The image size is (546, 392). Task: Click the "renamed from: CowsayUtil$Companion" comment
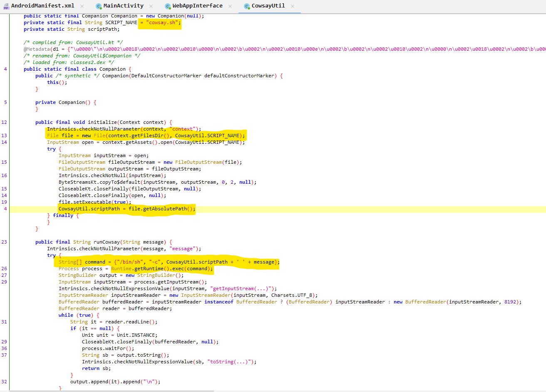[x=82, y=56]
